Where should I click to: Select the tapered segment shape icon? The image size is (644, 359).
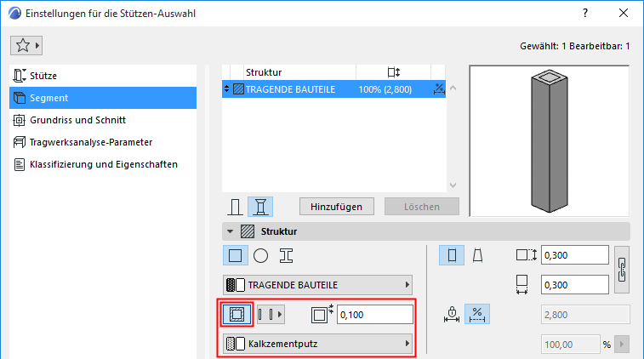coord(478,255)
